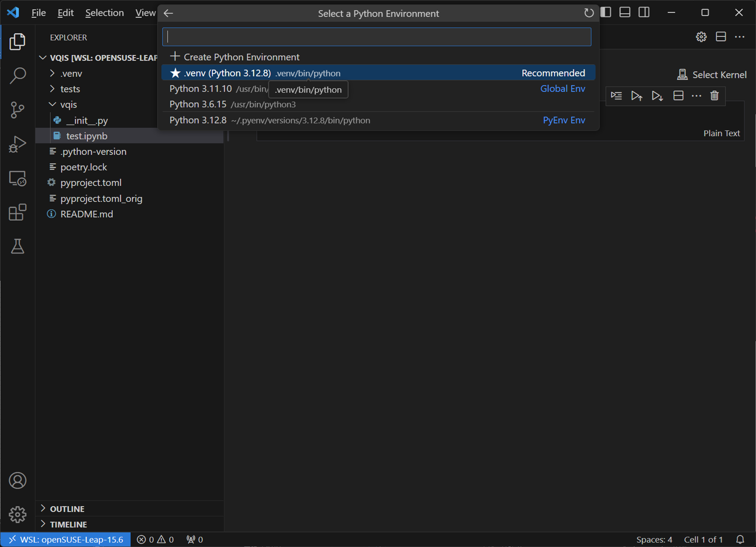
Task: Open editor More Actions ellipsis
Action: coord(740,37)
